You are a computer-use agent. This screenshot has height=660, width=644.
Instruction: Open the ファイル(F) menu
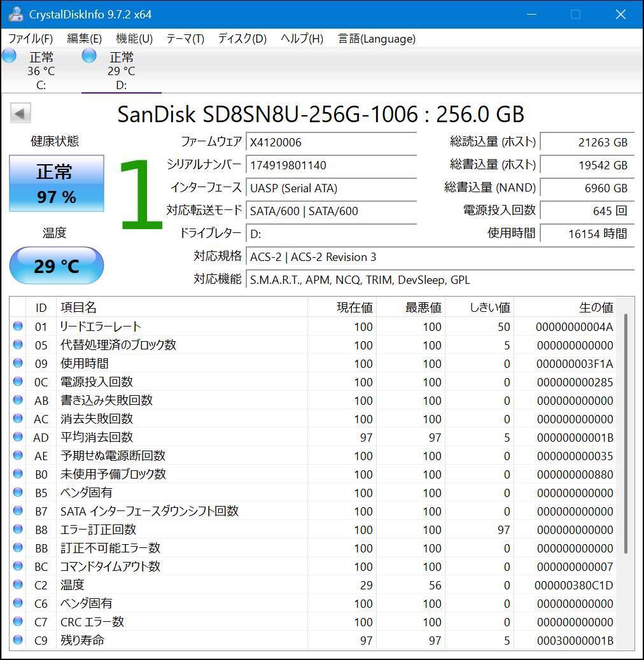point(29,38)
